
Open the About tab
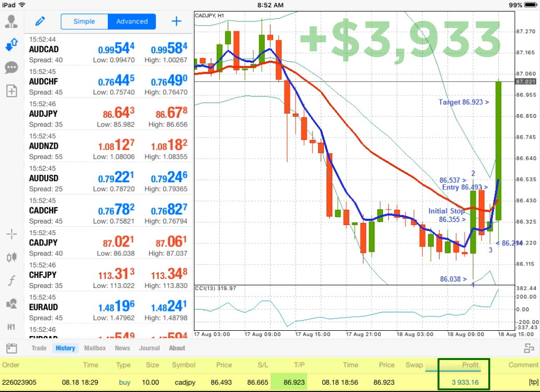177,348
